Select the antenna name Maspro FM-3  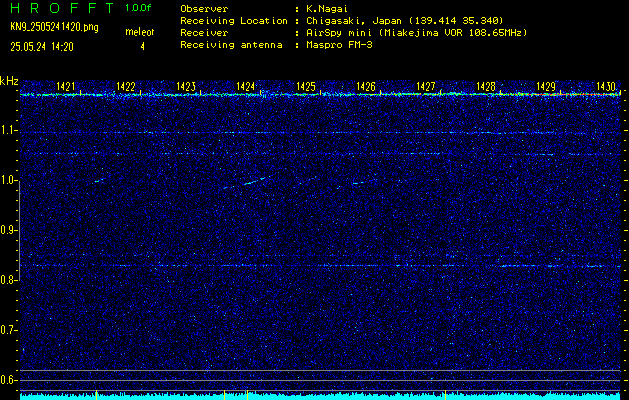(x=339, y=45)
